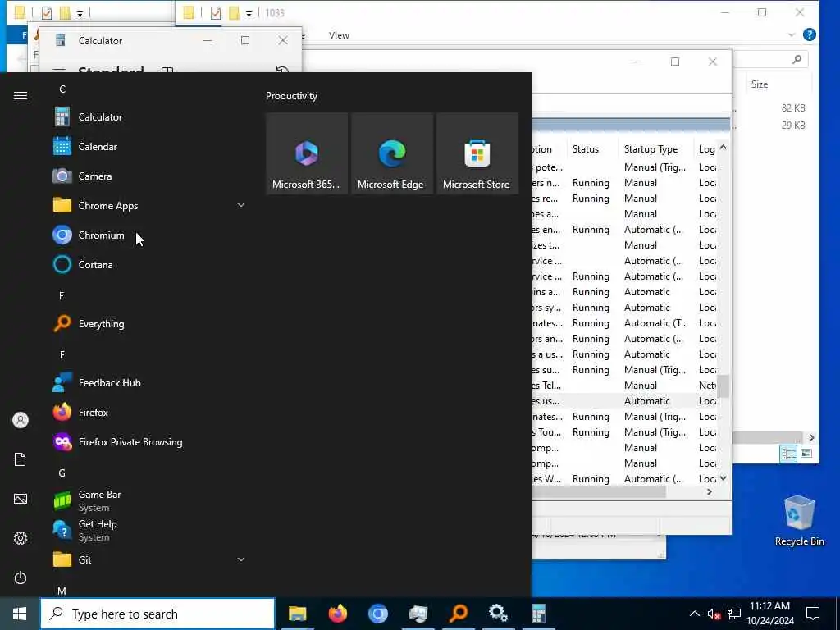Open the View tab in File Explorer
Viewport: 840px width, 630px height.
click(339, 35)
